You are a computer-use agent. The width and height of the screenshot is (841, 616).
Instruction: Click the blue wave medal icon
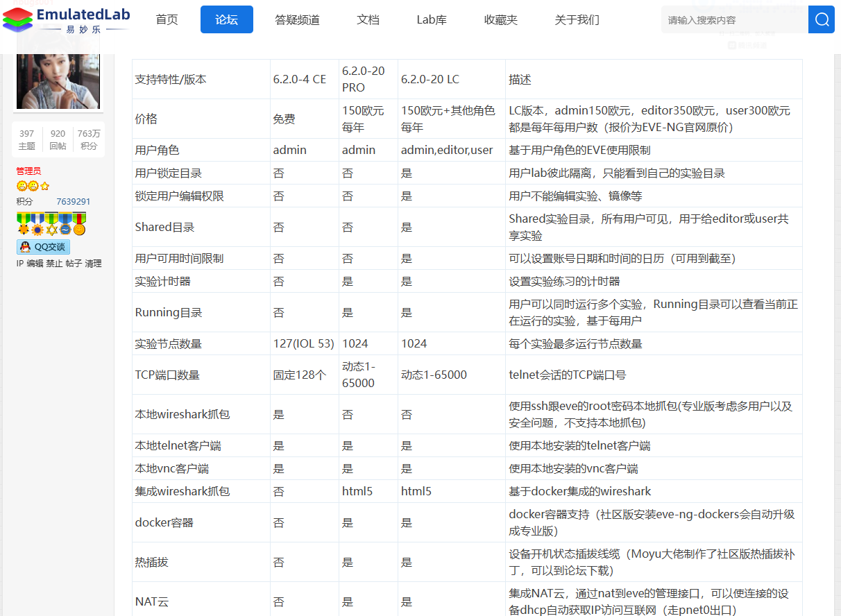coord(66,230)
